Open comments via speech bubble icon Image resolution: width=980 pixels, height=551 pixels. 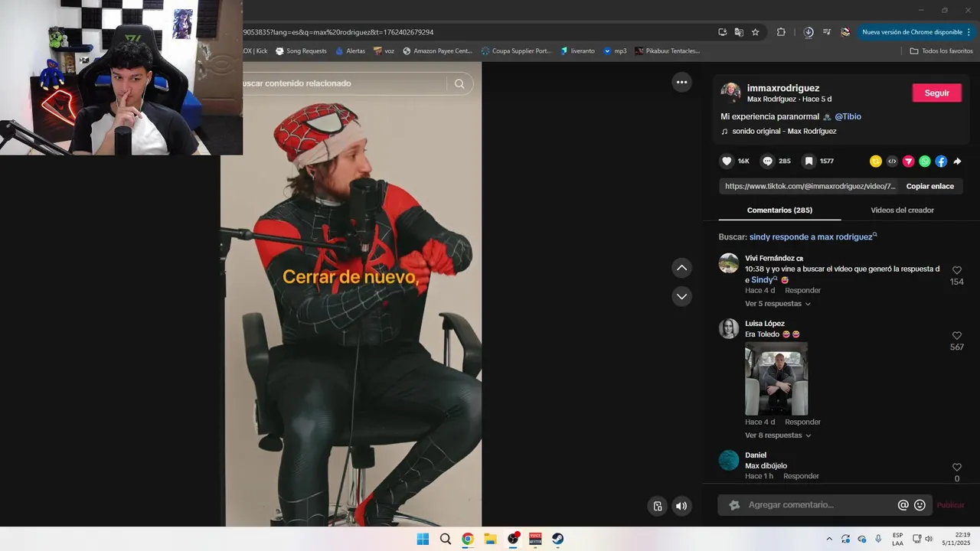767,161
